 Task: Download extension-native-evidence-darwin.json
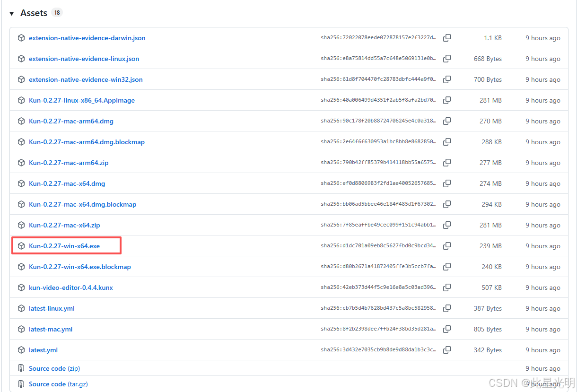click(87, 38)
